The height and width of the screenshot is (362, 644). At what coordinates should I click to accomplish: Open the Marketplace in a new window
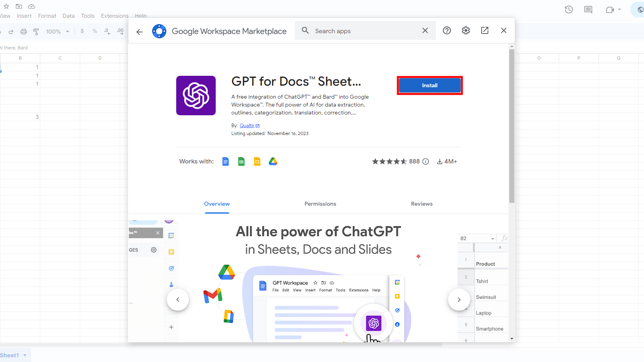point(485,30)
